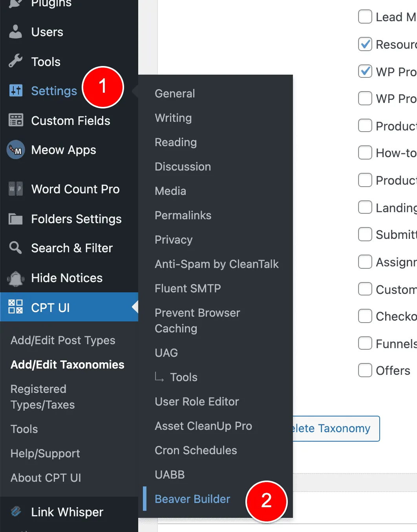This screenshot has width=417, height=532.
Task: Tick the Offers checkbox
Action: pos(365,370)
